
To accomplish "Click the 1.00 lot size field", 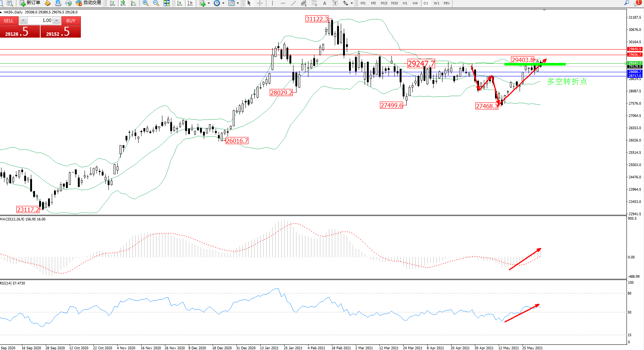I will [40, 20].
